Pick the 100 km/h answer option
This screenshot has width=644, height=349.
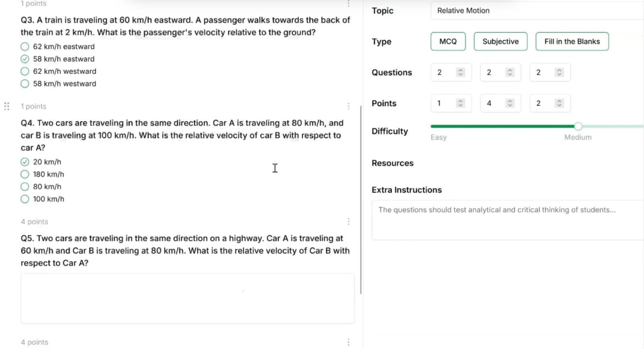[25, 199]
